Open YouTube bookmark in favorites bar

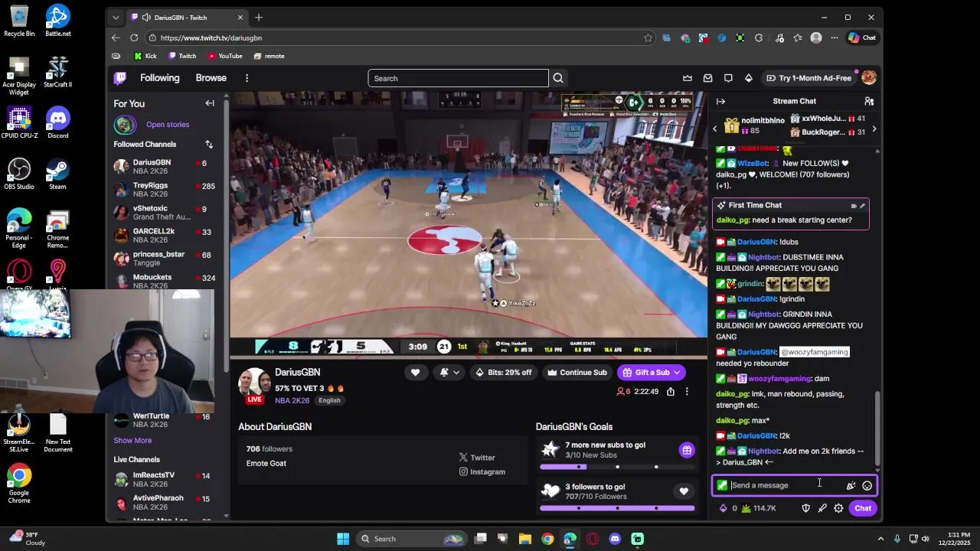point(224,56)
